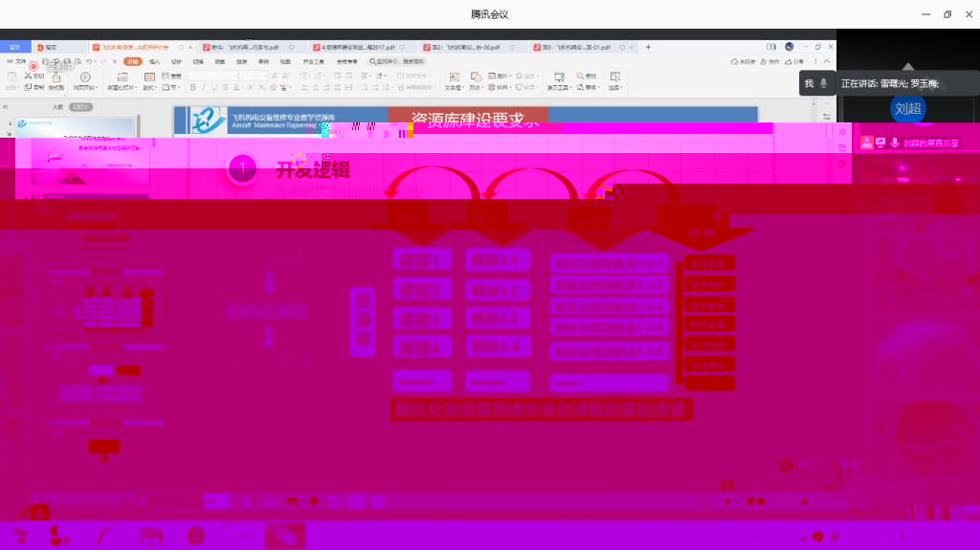Click the Cut (剪切) icon
This screenshot has height=550, width=980.
pos(28,76)
